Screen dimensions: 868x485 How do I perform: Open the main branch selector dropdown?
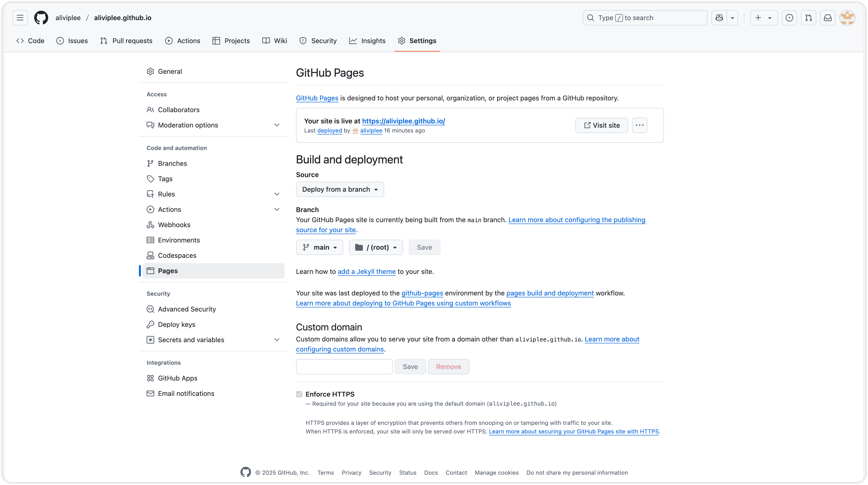320,247
